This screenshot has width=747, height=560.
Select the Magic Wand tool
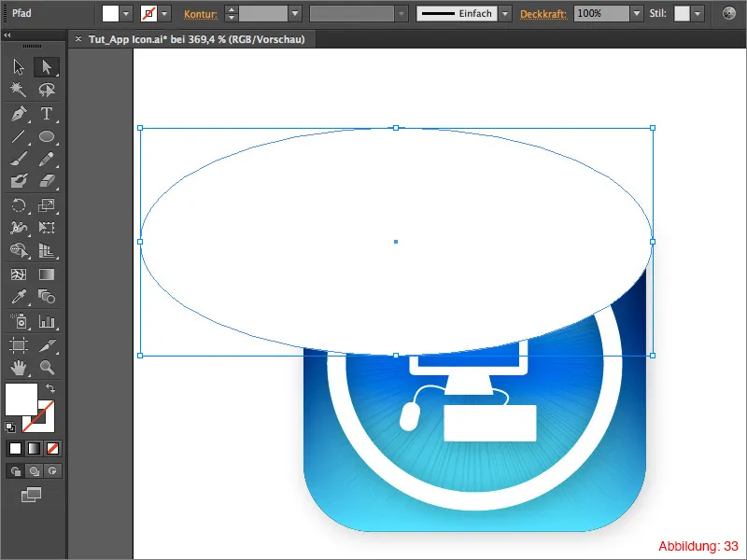click(x=19, y=89)
